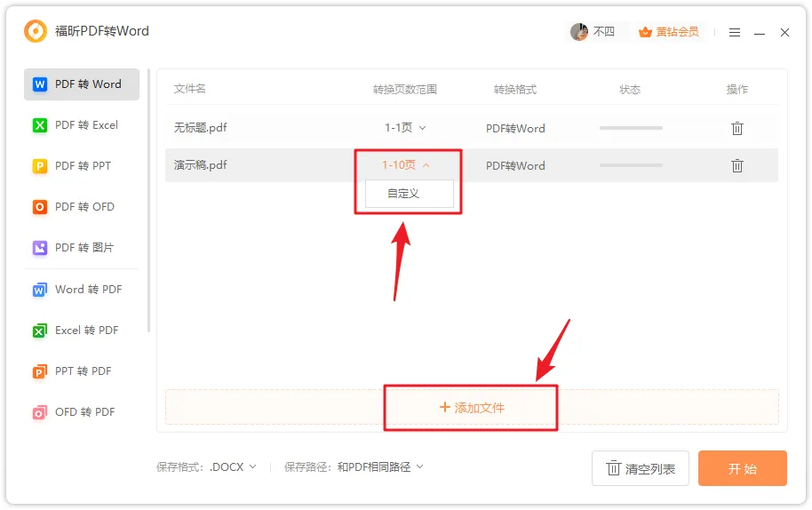The height and width of the screenshot is (510, 812).
Task: Switch to PPT 转 PDF mode
Action: (82, 371)
